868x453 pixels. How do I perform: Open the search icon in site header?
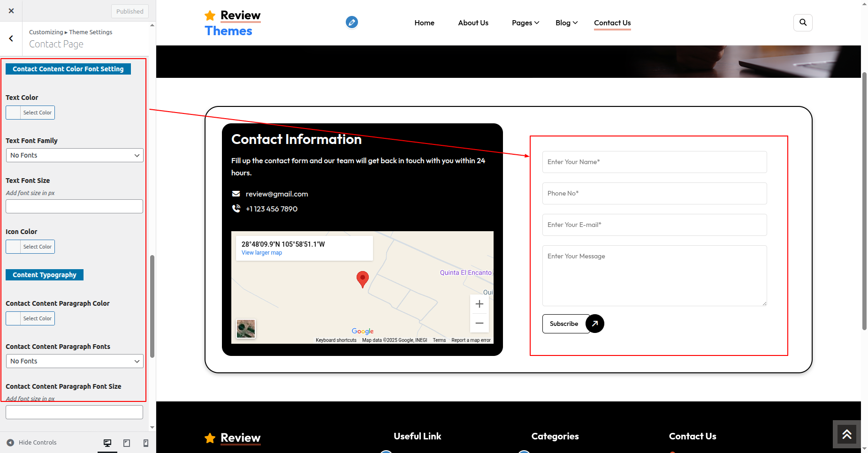click(x=803, y=23)
